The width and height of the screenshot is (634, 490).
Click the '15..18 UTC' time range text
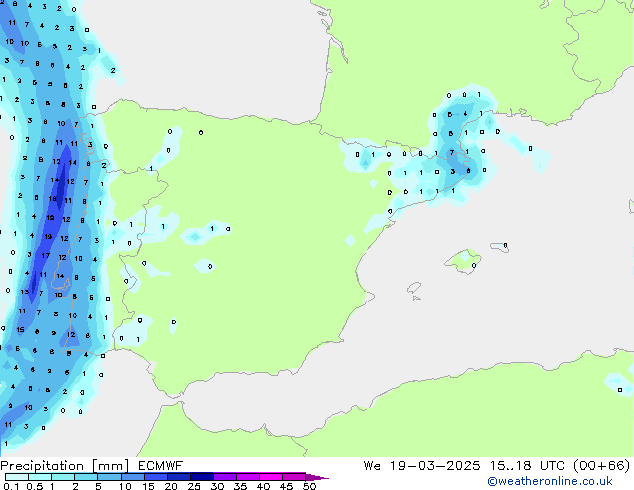527,466
